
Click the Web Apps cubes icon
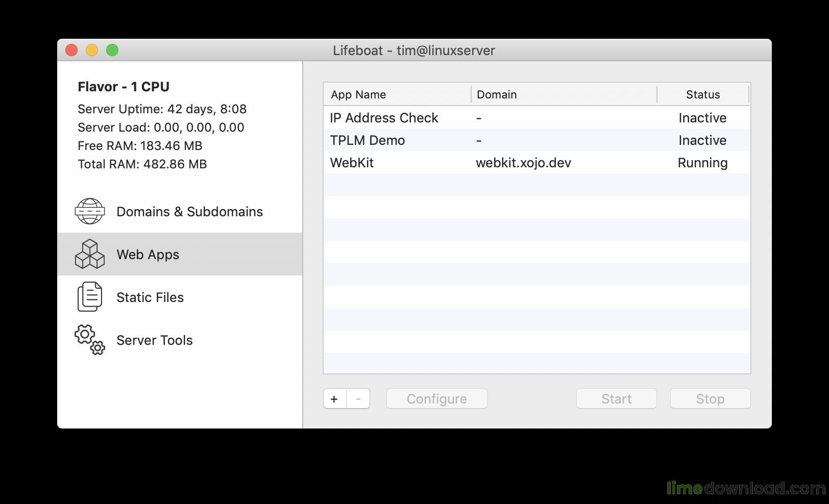click(90, 254)
